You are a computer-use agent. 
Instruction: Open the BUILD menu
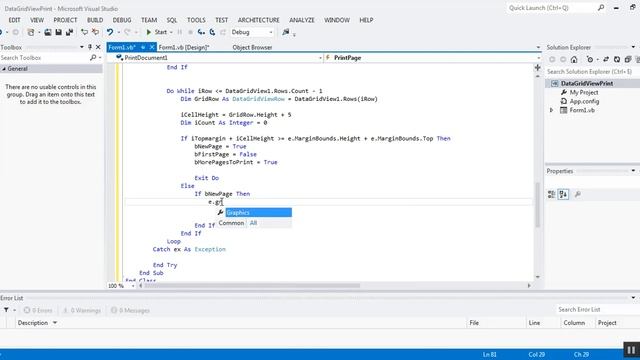coord(95,20)
